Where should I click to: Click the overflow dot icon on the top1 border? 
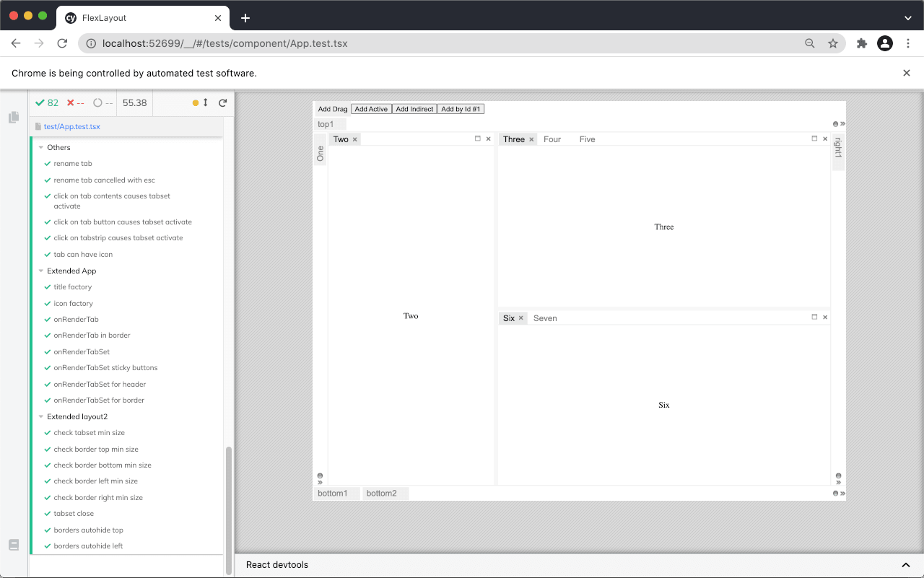coord(835,124)
